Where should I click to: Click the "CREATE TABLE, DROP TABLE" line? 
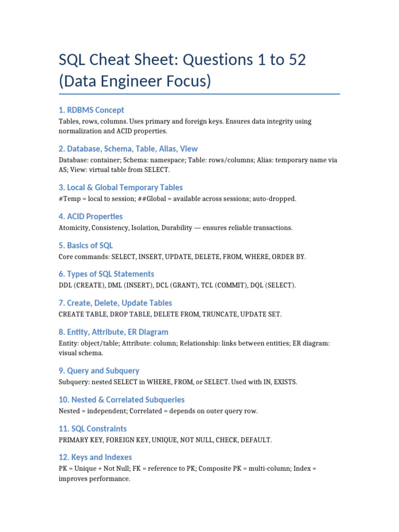click(170, 314)
